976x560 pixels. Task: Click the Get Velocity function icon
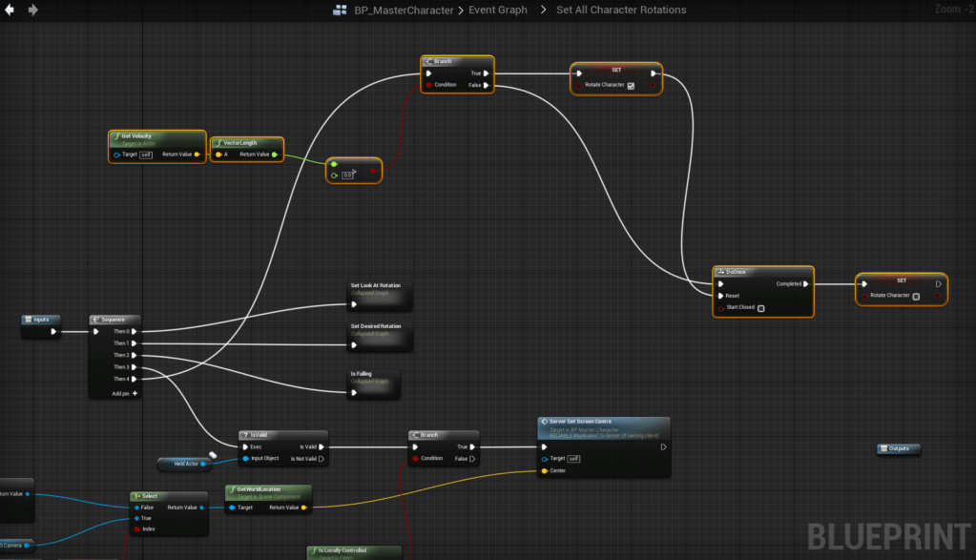pyautogui.click(x=115, y=136)
